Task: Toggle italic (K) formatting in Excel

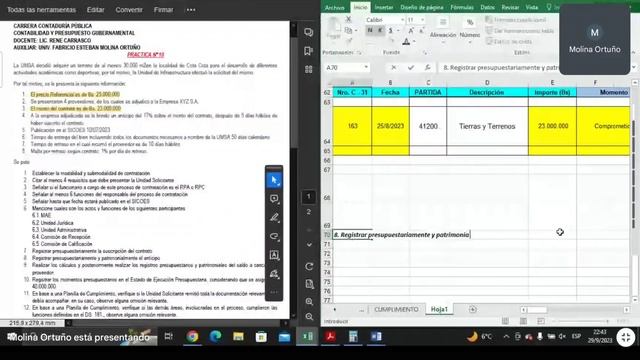Action: [380, 30]
